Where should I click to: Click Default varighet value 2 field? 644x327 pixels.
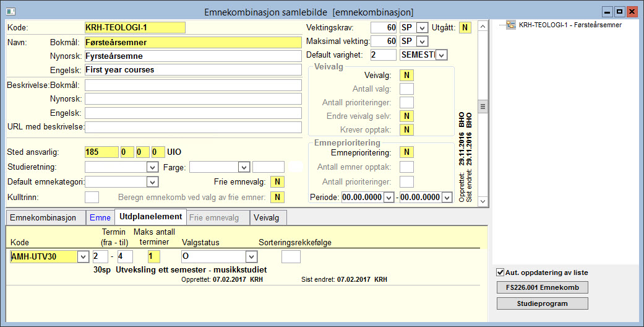pyautogui.click(x=384, y=54)
